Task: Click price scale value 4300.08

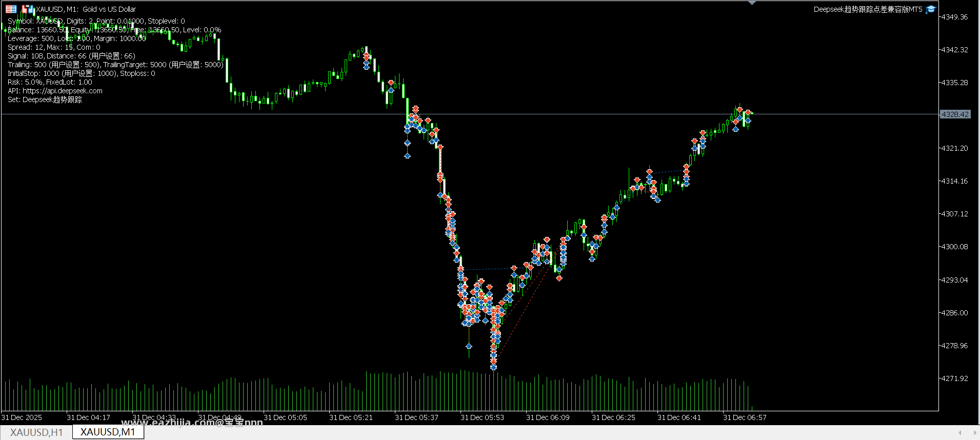Action: pos(954,247)
